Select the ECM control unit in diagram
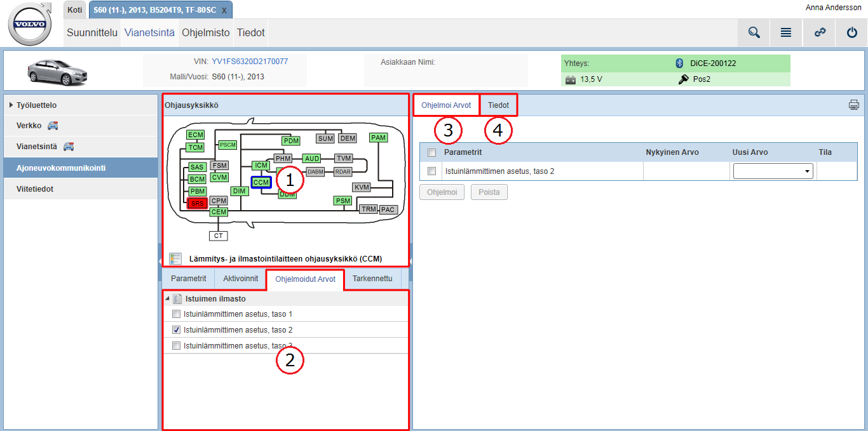The image size is (868, 431). point(196,135)
